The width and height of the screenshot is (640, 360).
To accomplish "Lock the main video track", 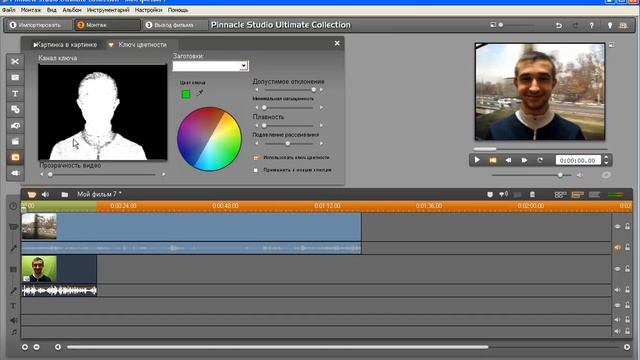I will pyautogui.click(x=627, y=226).
